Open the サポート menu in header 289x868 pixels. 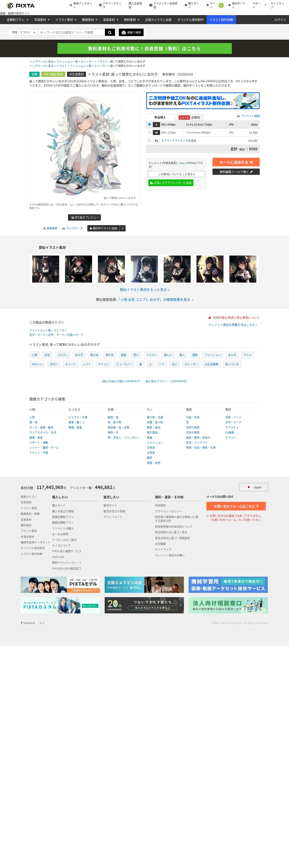point(259,5)
